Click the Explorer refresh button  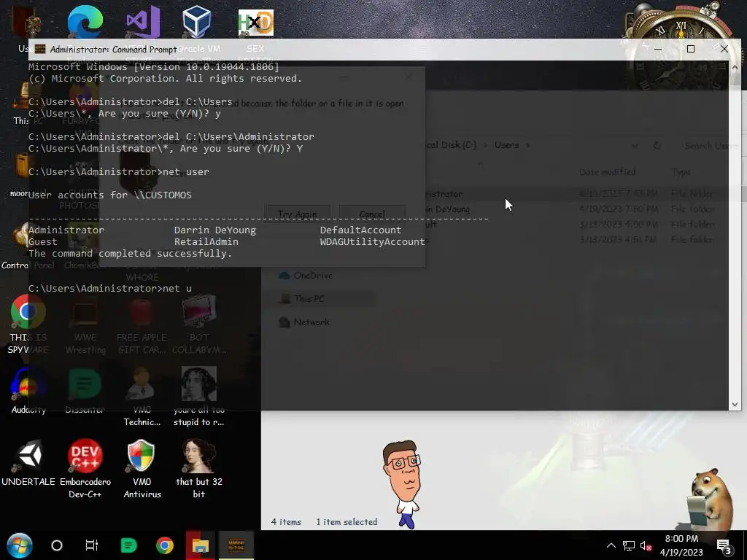pyautogui.click(x=657, y=145)
